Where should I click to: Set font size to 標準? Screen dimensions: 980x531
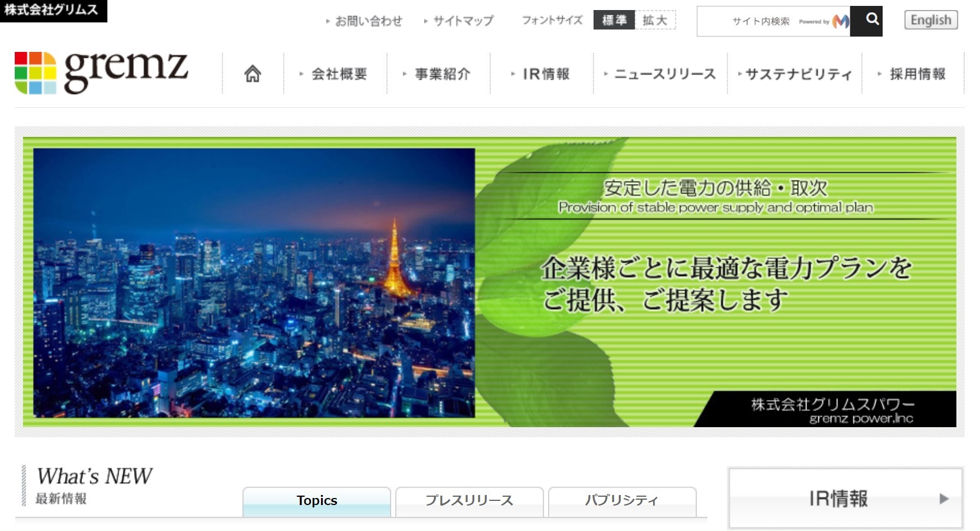tap(614, 20)
